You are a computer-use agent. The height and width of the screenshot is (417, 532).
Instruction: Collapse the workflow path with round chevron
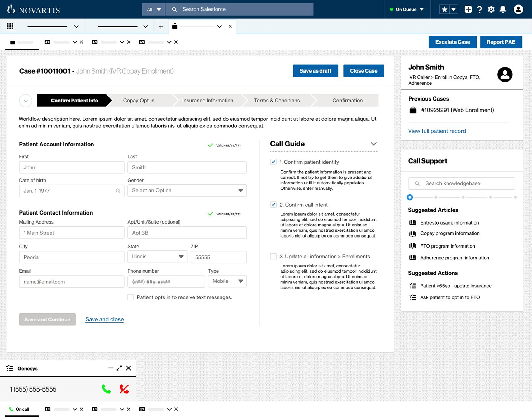pos(26,101)
